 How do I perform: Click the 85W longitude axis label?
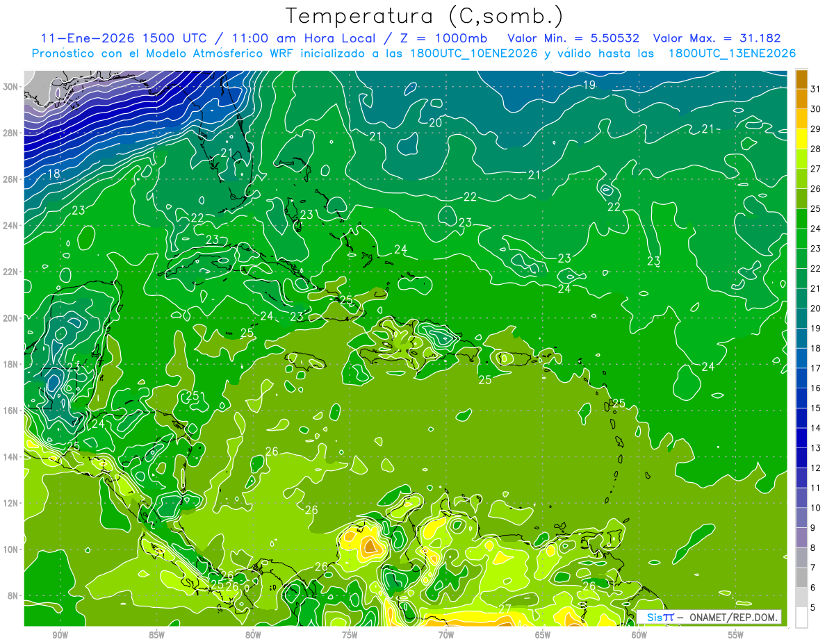point(156,635)
